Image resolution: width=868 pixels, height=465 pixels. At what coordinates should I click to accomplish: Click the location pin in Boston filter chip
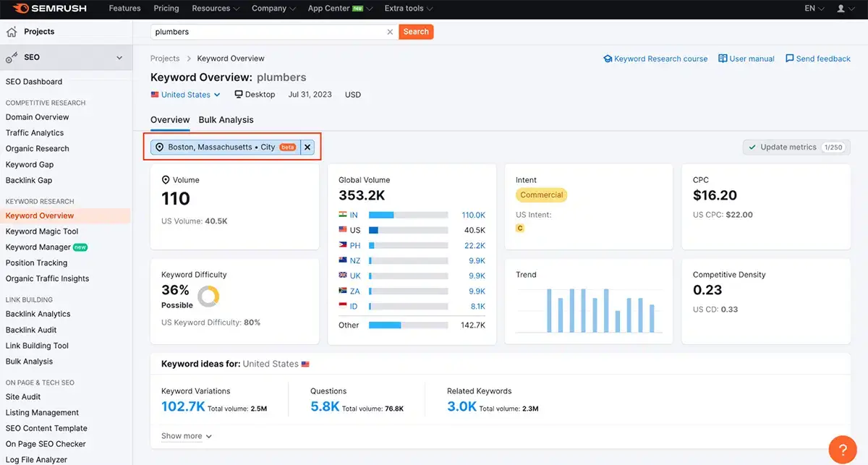click(159, 146)
